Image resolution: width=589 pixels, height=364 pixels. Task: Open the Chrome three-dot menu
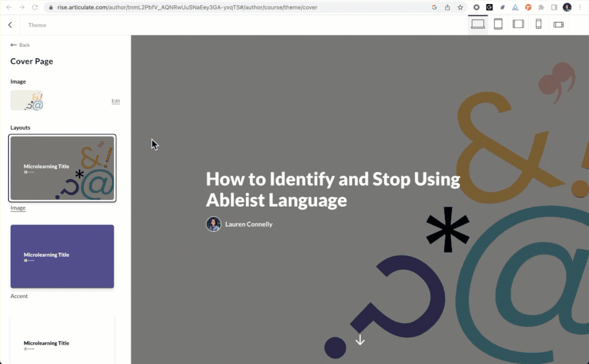click(580, 7)
